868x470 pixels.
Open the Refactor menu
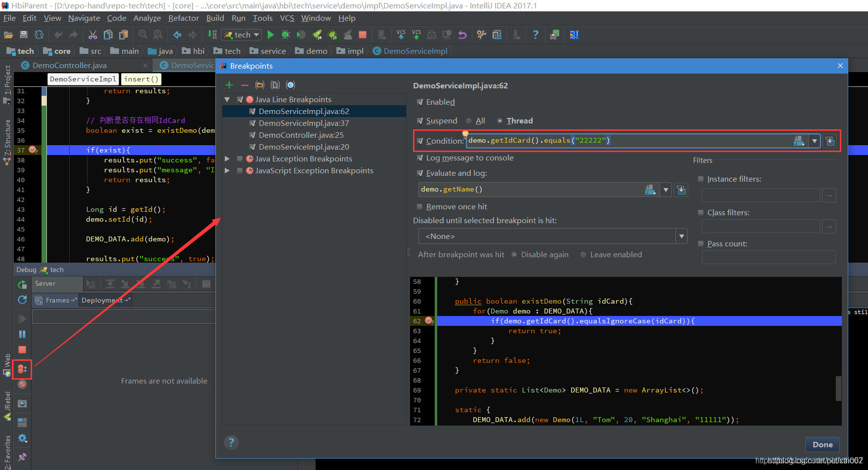[x=183, y=18]
